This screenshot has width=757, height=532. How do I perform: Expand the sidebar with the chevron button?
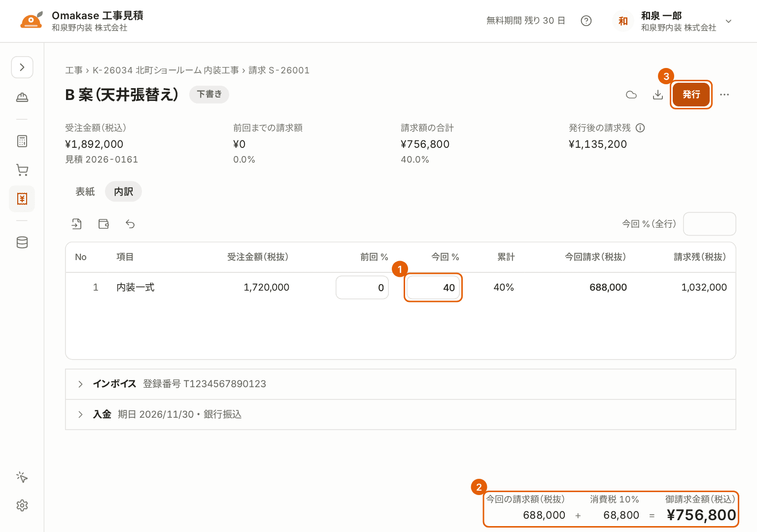[x=22, y=67]
